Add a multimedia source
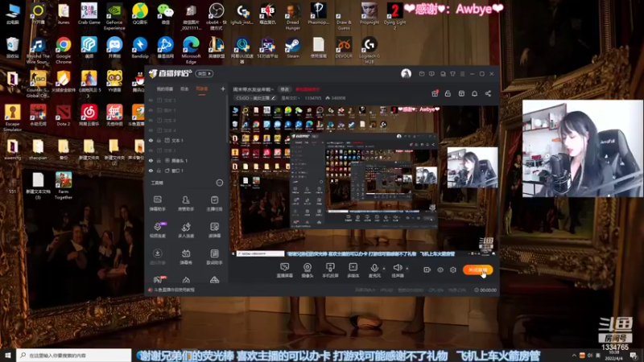The width and height of the screenshot is (644, 362). (353, 270)
